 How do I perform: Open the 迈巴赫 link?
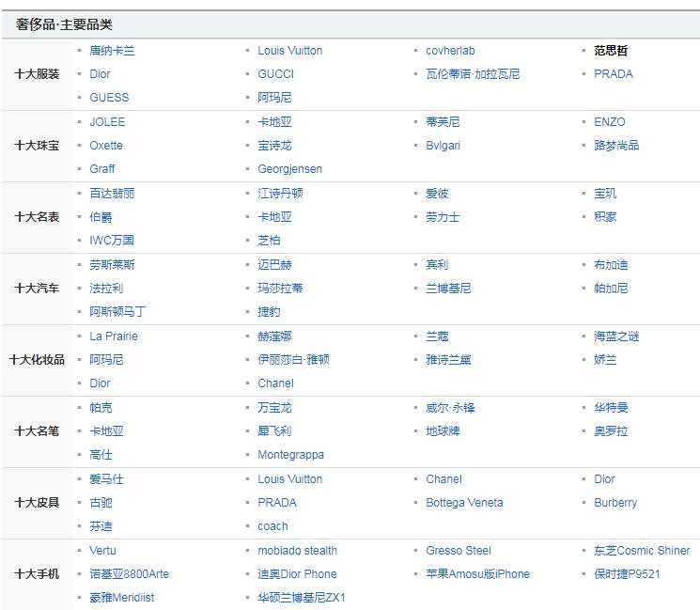[274, 265]
